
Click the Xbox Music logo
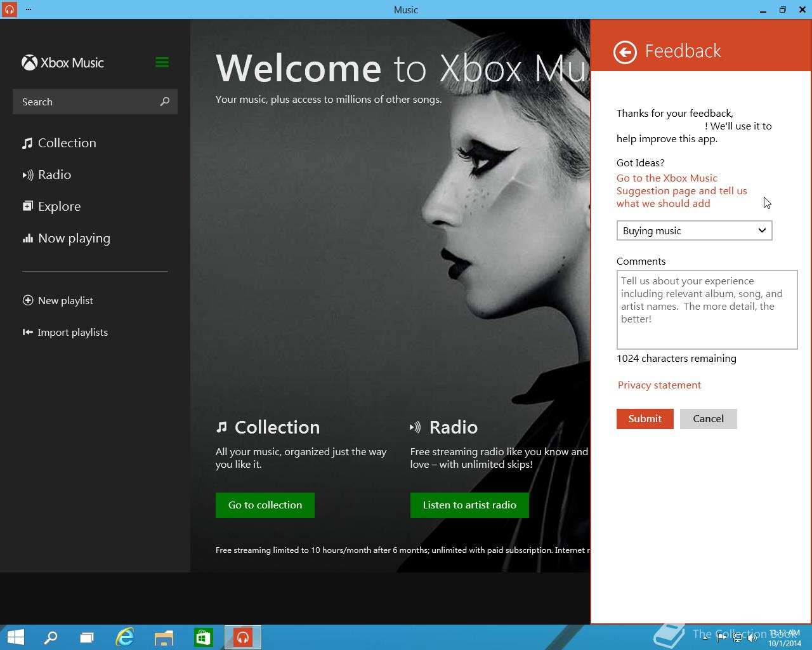coord(63,63)
